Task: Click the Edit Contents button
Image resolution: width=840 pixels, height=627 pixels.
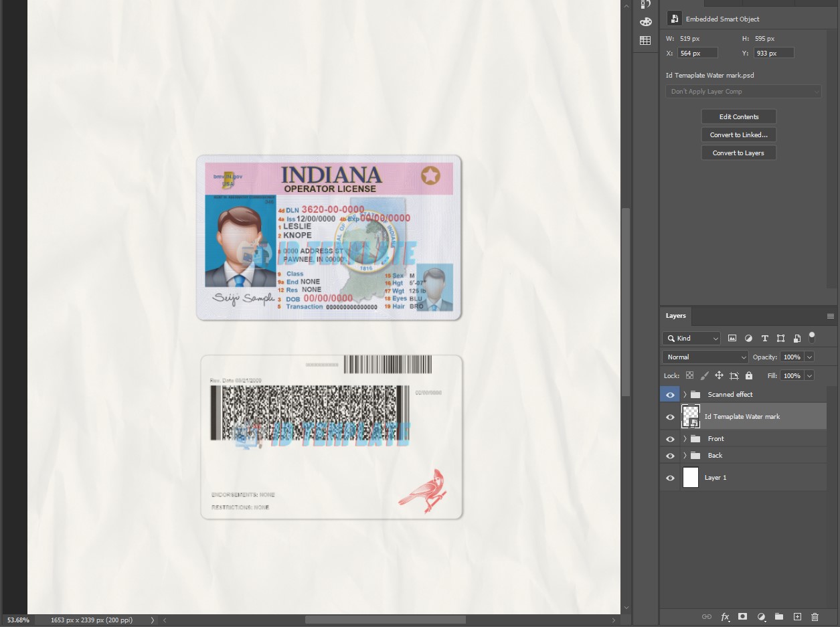Action: pyautogui.click(x=739, y=117)
